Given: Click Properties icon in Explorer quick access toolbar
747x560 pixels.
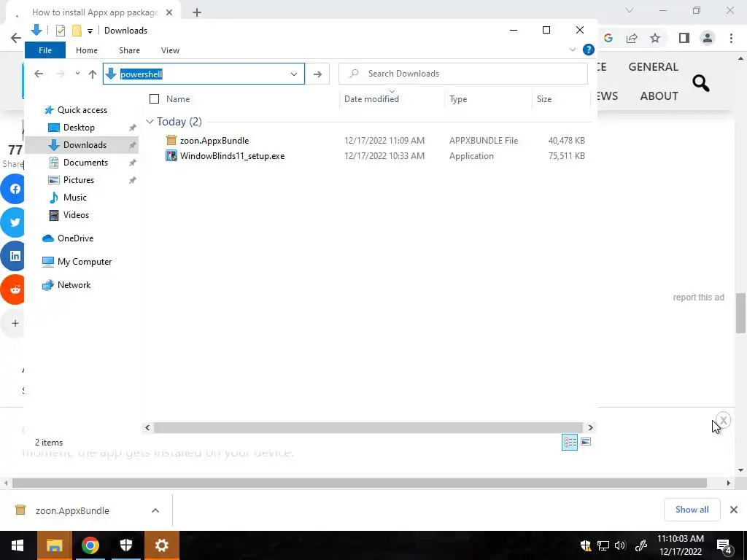Looking at the screenshot, I should click(x=60, y=31).
